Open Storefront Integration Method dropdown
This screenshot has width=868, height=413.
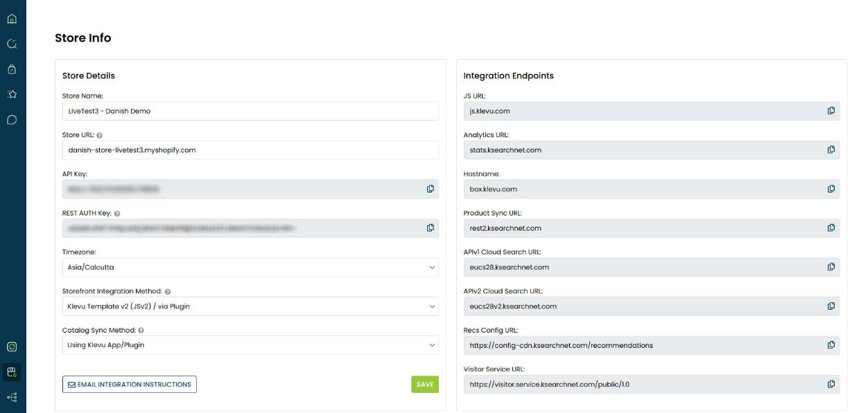(x=250, y=306)
